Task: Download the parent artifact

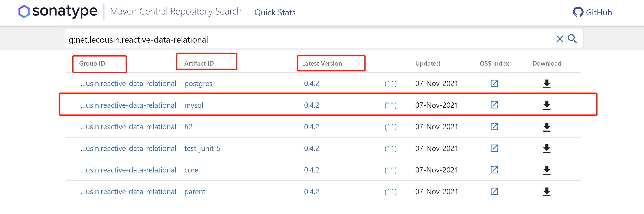Action: coord(547,192)
